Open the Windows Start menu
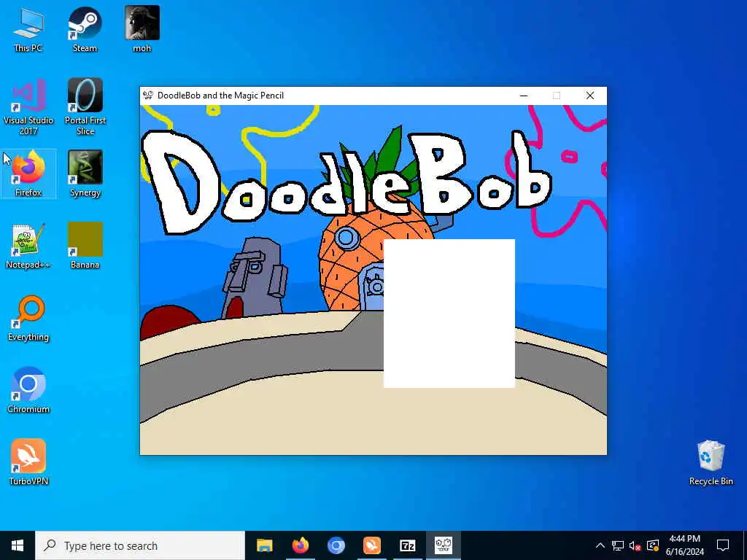 pyautogui.click(x=18, y=545)
